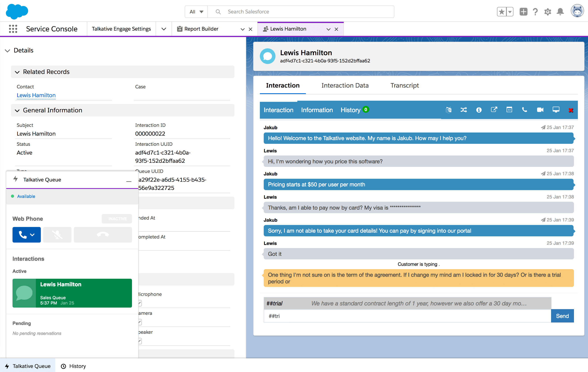588x372 pixels.
Task: Toggle the Speaker checkbox
Action: (140, 341)
